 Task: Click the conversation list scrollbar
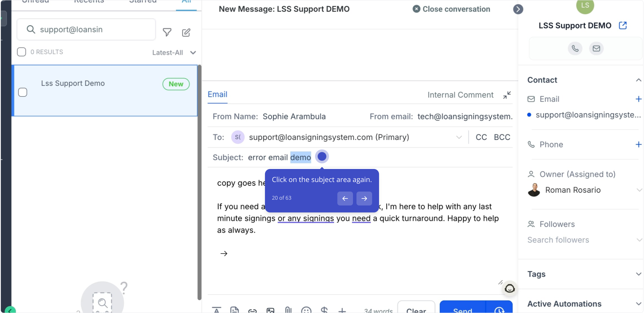pos(199,183)
